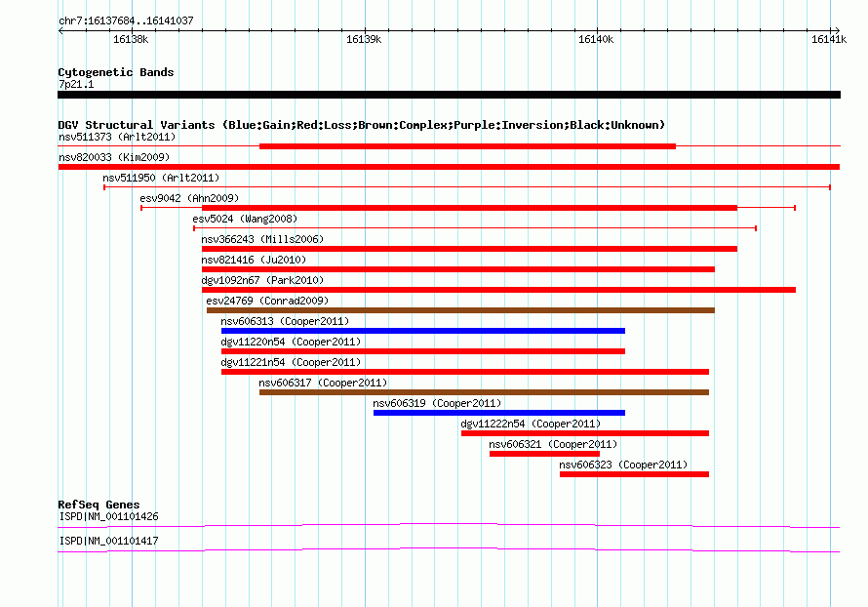Click the 16140k ruler label
The height and width of the screenshot is (607, 868).
tap(596, 39)
